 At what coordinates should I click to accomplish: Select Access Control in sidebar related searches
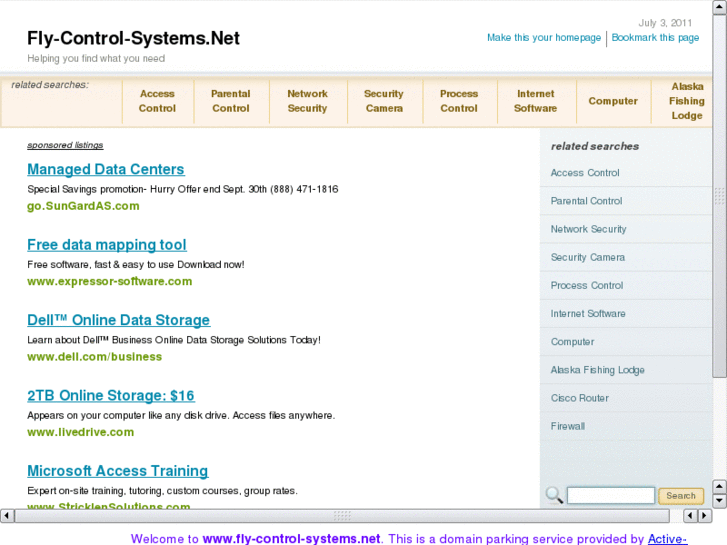585,173
